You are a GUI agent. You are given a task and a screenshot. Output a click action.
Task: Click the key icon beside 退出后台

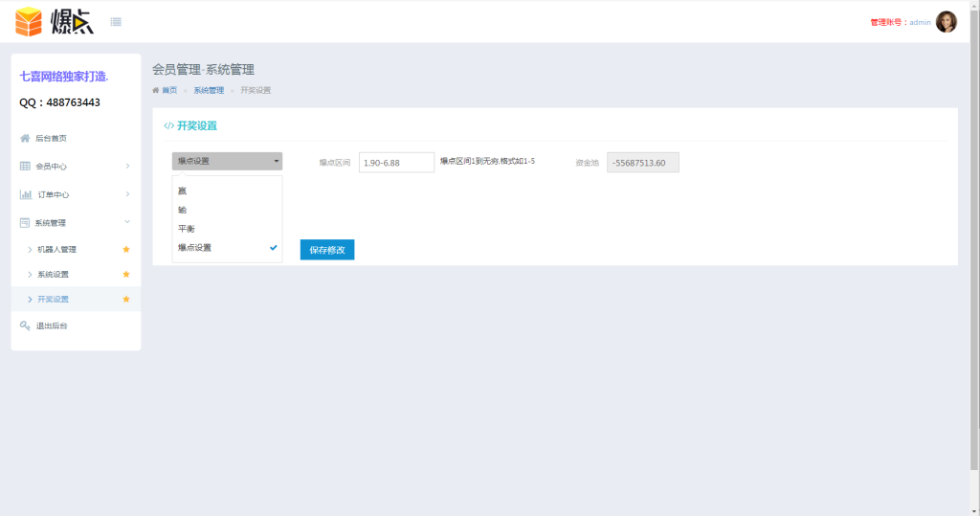[25, 325]
